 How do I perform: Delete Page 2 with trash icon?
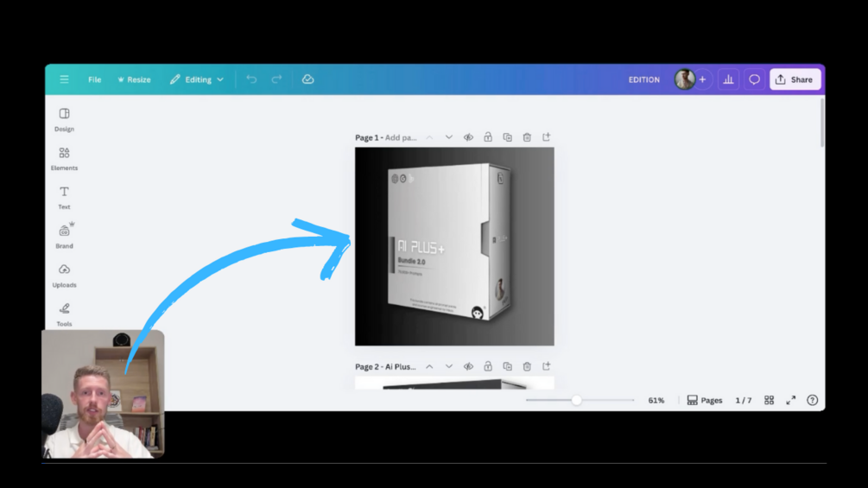click(527, 366)
